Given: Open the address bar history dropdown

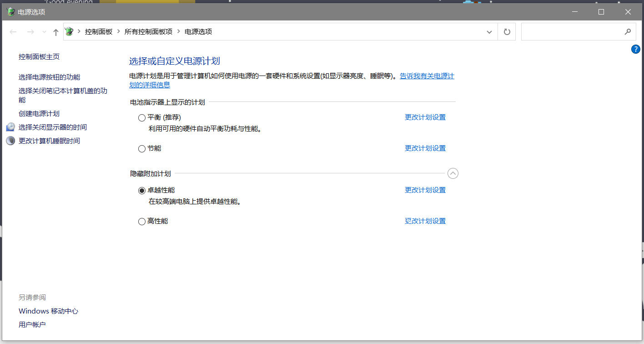Looking at the screenshot, I should tap(489, 32).
